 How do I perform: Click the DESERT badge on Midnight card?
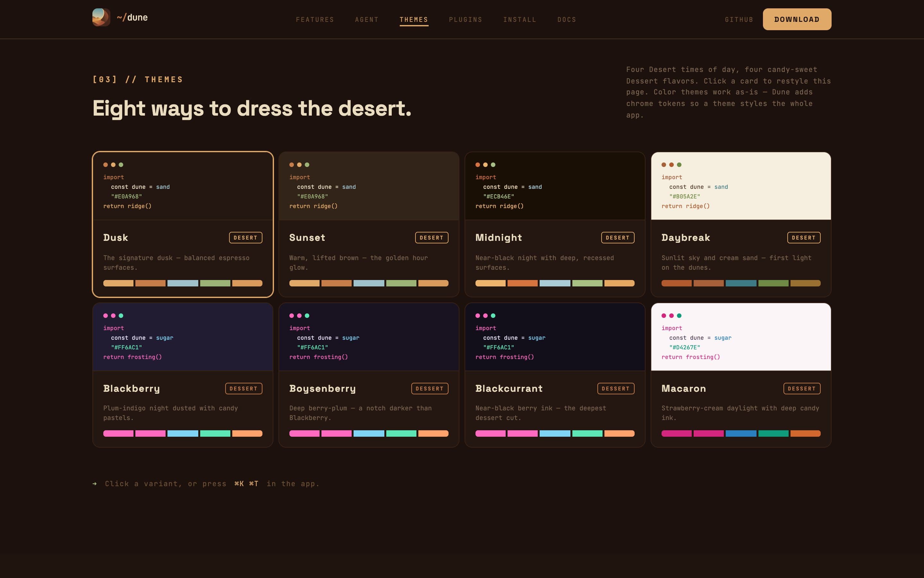coord(617,237)
